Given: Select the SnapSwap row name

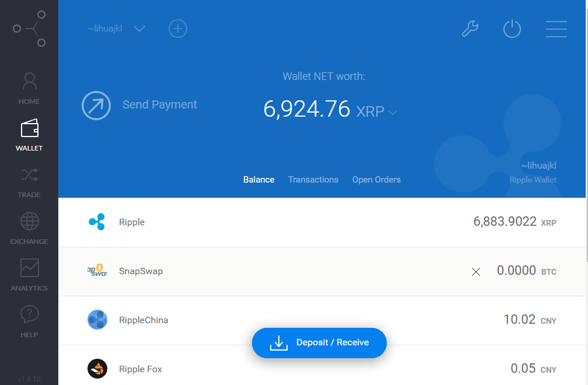Looking at the screenshot, I should (x=141, y=271).
